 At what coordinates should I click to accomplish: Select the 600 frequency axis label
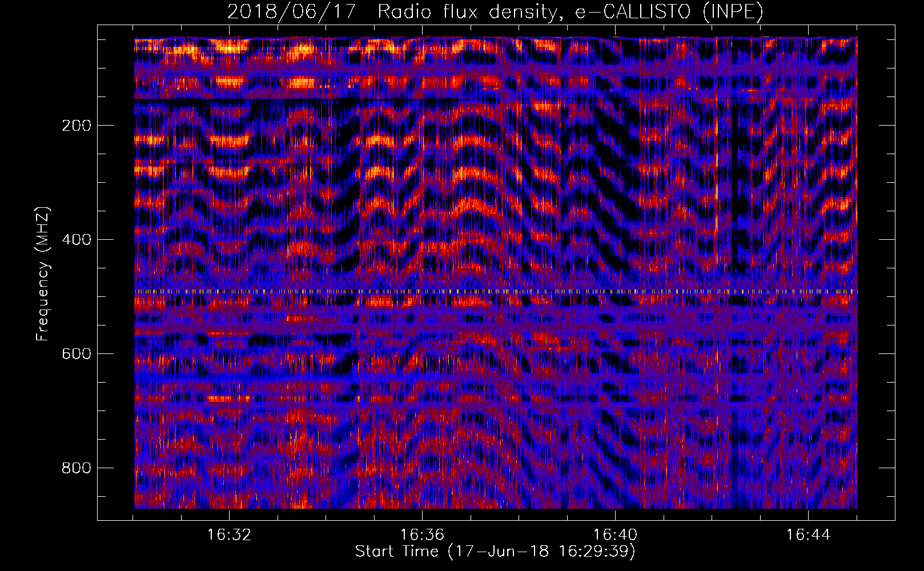pyautogui.click(x=76, y=354)
